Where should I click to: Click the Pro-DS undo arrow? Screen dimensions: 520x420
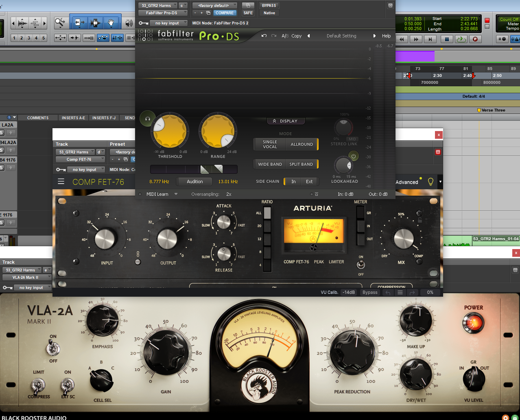[264, 36]
